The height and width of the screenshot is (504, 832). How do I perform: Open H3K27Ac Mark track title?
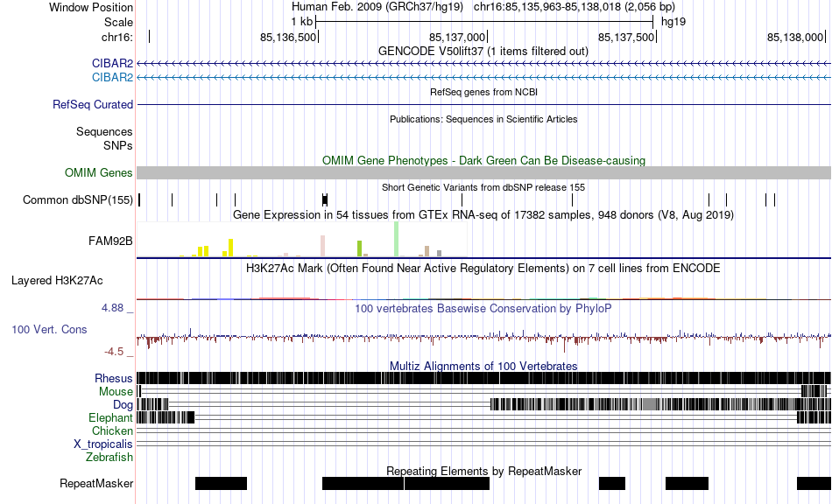coord(483,268)
